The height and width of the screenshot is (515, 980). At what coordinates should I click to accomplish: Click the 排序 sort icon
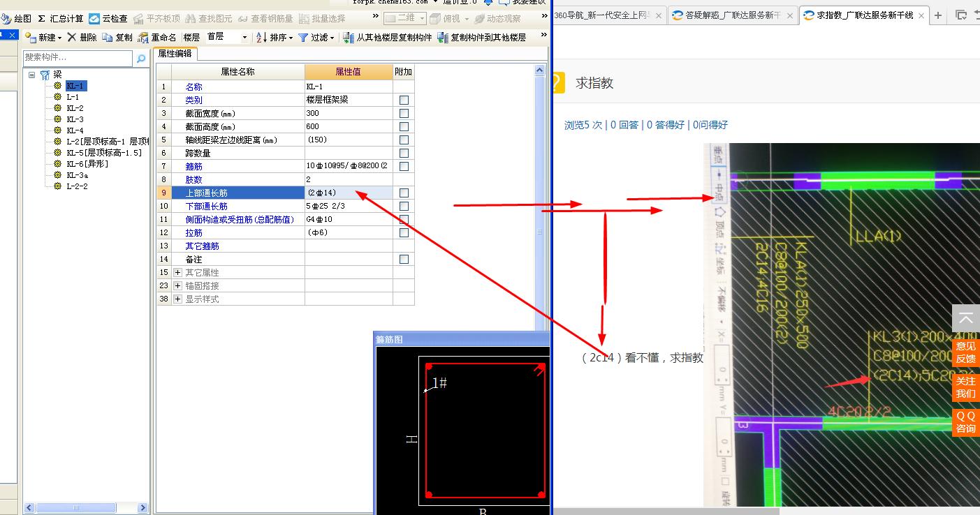click(261, 37)
